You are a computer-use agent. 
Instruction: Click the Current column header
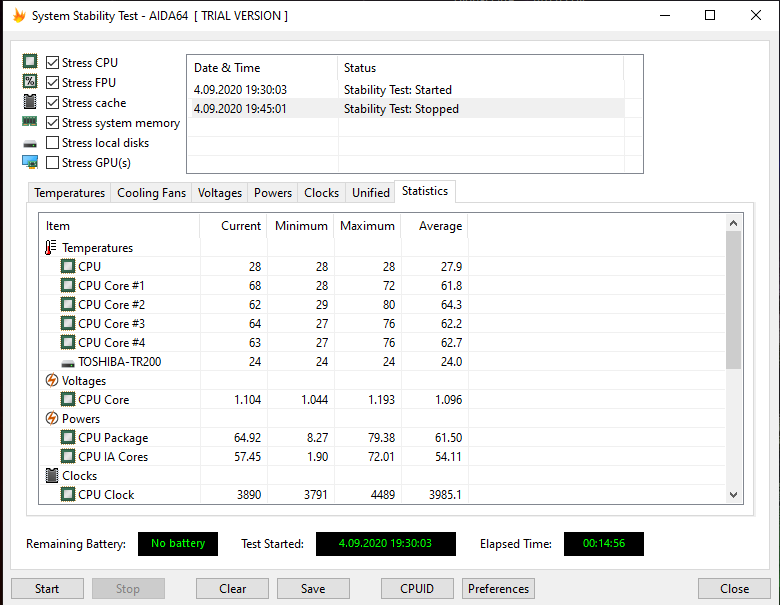233,226
